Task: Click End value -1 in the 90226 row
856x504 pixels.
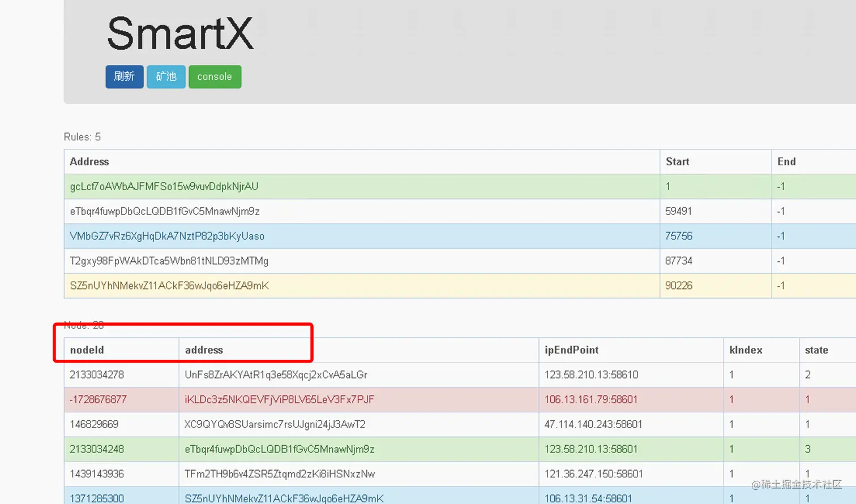Action: 781,286
